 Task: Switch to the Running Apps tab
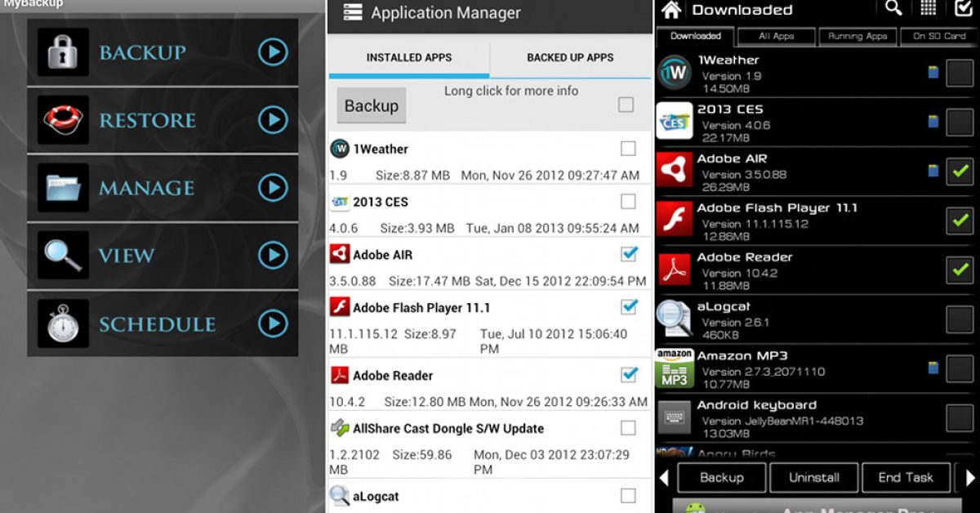(857, 36)
